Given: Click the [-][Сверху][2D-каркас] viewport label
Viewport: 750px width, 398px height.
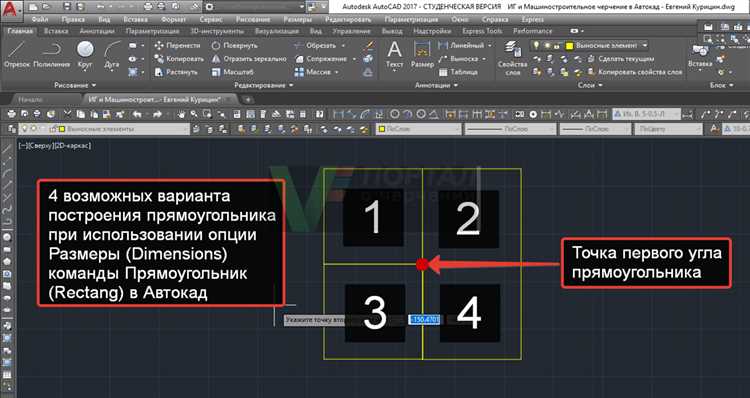Looking at the screenshot, I should click(55, 146).
